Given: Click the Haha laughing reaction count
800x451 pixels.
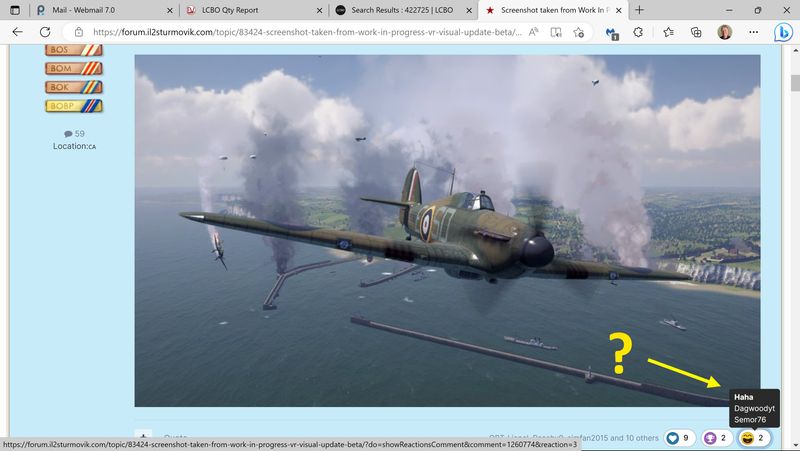Looking at the screenshot, I should pos(754,438).
